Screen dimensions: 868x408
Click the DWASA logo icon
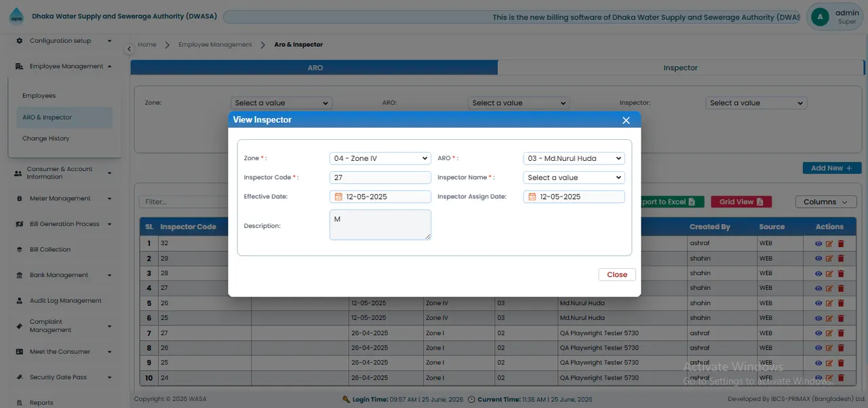click(16, 17)
